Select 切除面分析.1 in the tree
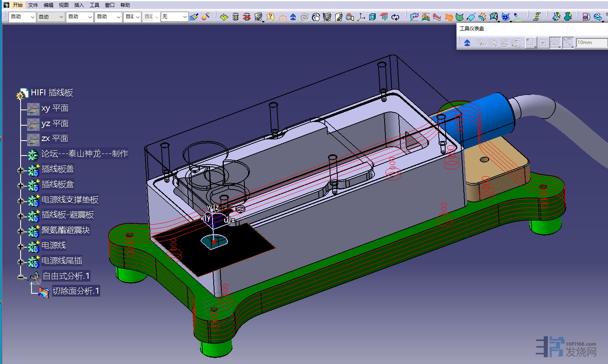The width and height of the screenshot is (608, 364). [76, 291]
